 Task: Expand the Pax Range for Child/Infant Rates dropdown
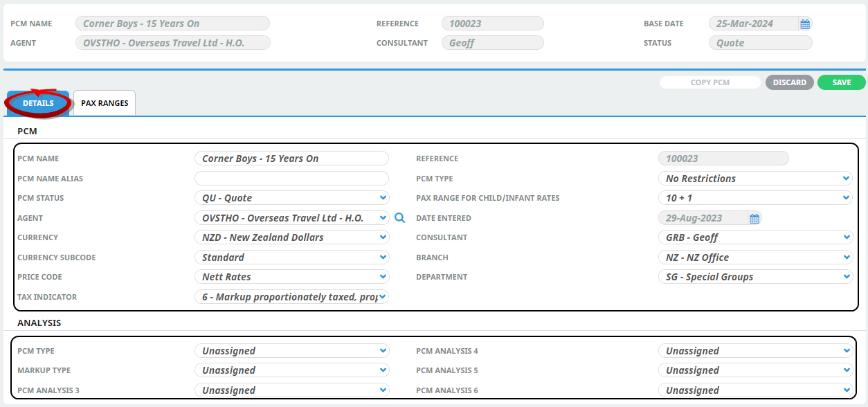755,198
